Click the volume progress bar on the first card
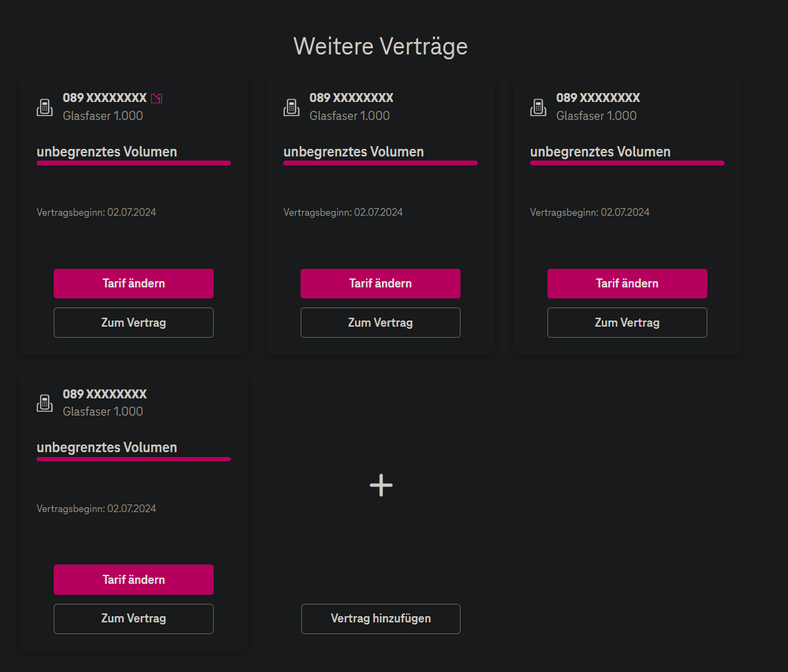Viewport: 788px width, 672px height. tap(133, 163)
